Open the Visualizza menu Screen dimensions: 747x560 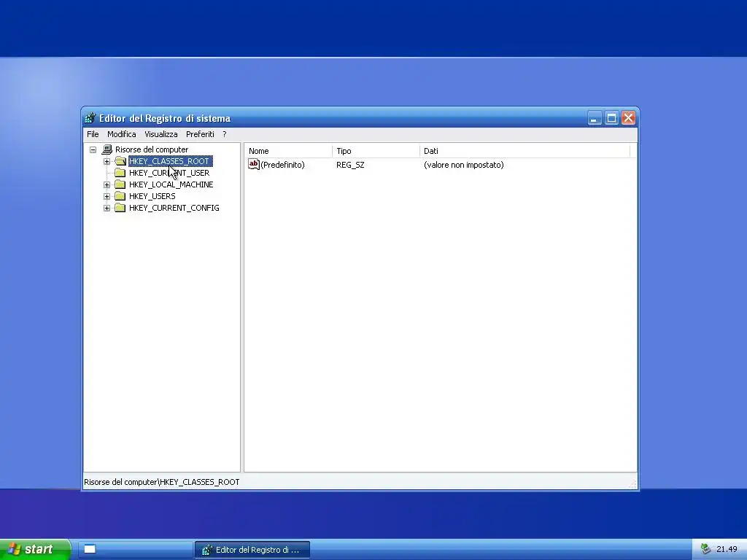pos(161,134)
